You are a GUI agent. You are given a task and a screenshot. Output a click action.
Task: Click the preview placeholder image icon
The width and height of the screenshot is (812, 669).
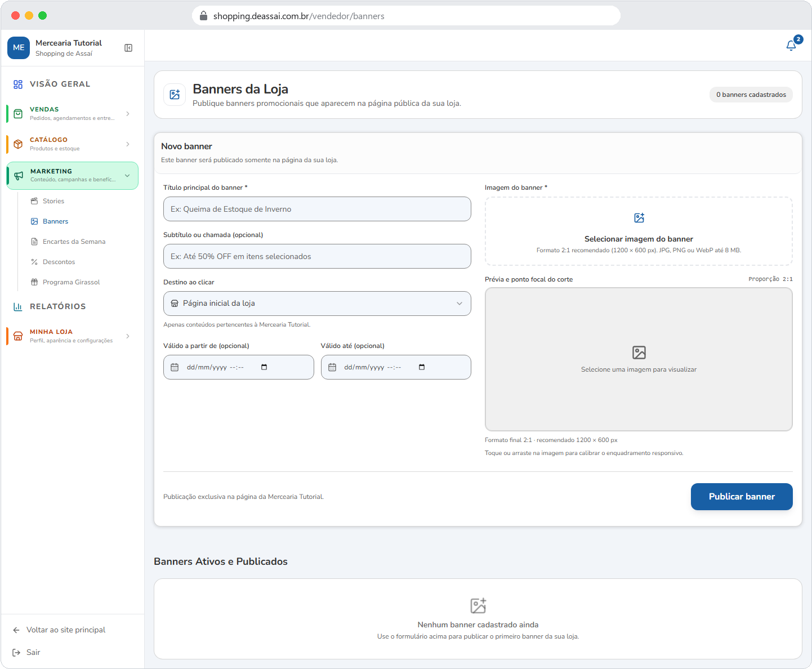[x=639, y=353]
